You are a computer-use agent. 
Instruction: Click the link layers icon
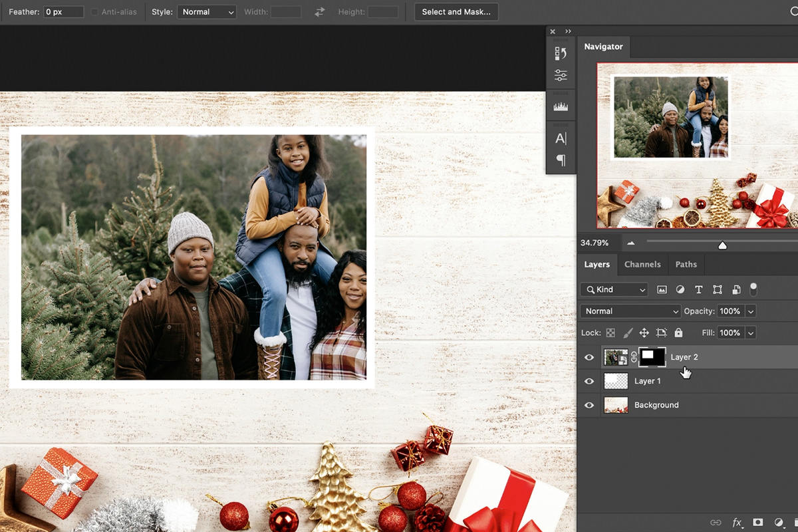tap(715, 523)
